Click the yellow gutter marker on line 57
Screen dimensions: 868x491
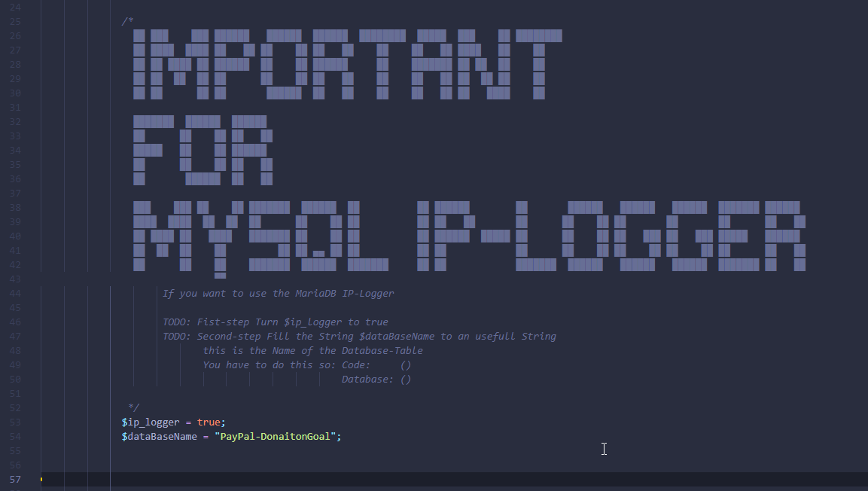(41, 479)
